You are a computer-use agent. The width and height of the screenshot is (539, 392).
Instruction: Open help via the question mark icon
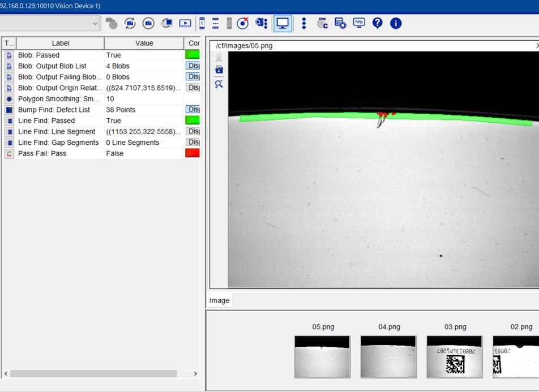378,23
